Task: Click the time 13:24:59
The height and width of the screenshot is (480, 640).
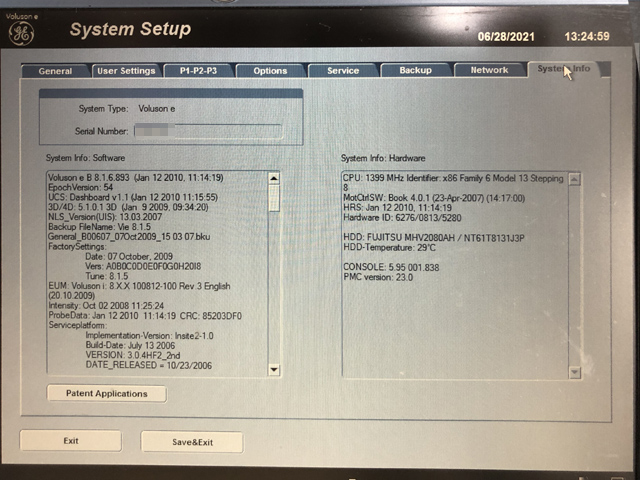Action: [x=587, y=36]
